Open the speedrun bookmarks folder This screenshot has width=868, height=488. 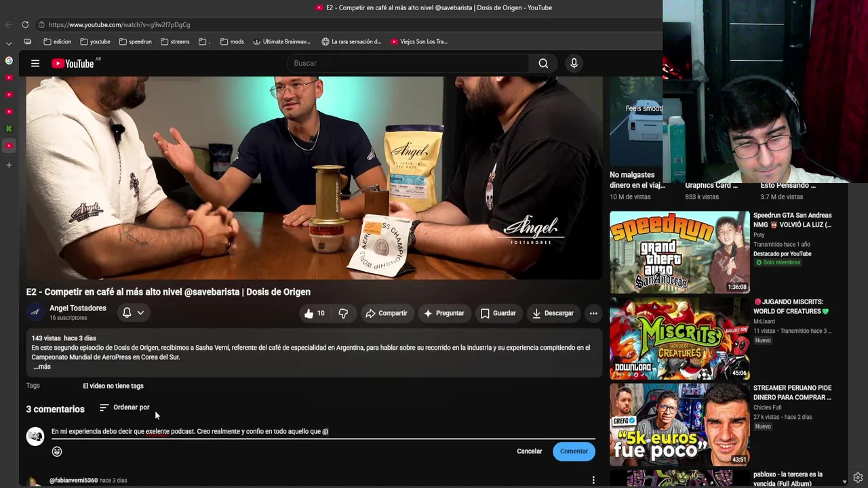[135, 41]
